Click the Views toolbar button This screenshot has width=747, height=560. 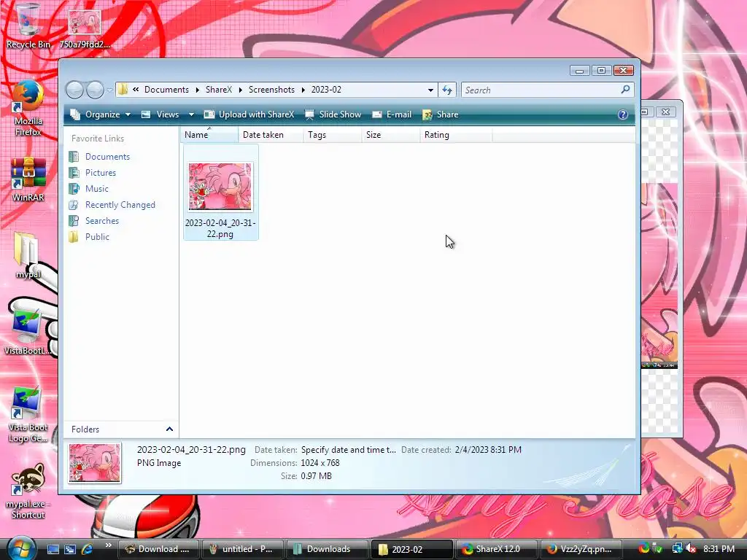(160, 114)
